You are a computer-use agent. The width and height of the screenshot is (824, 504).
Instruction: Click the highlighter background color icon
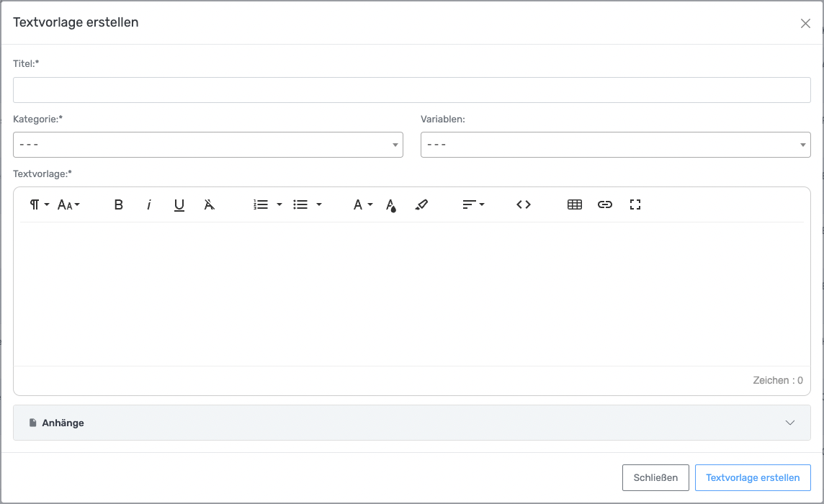[421, 205]
